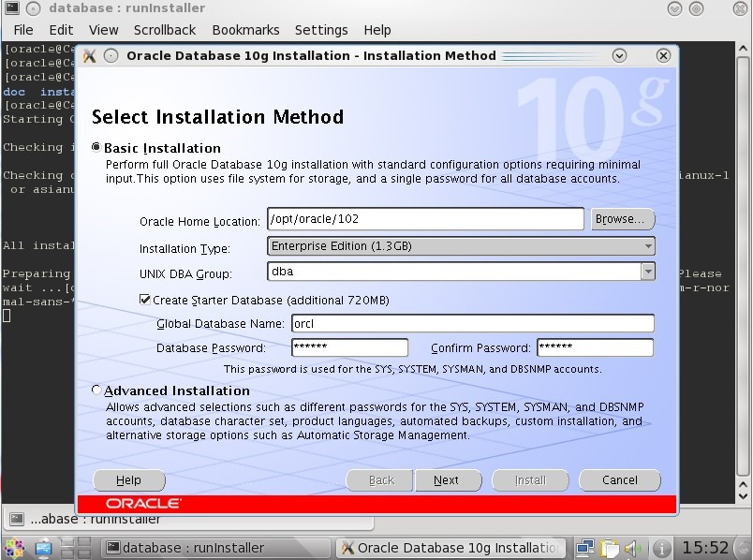Click the show desktop icon in panel
The width and height of the screenshot is (753, 560).
(x=43, y=547)
